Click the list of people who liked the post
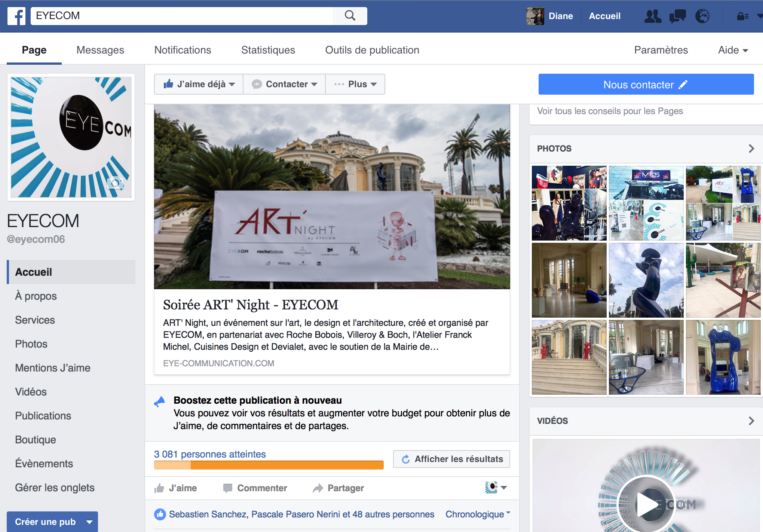Viewport: 763px width, 532px height. 301,514
